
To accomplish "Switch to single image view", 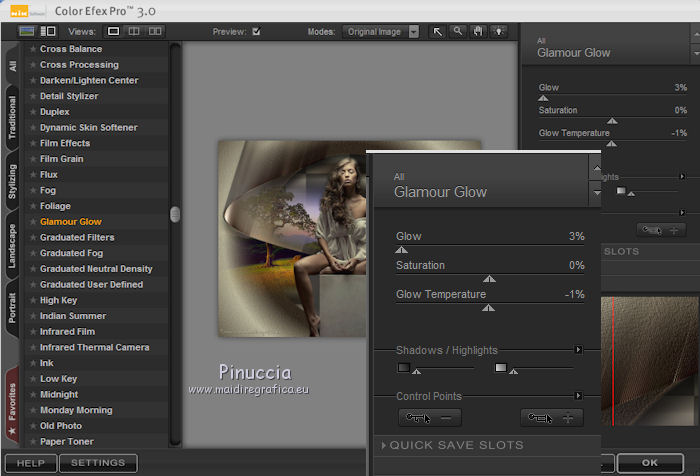I will 114,32.
